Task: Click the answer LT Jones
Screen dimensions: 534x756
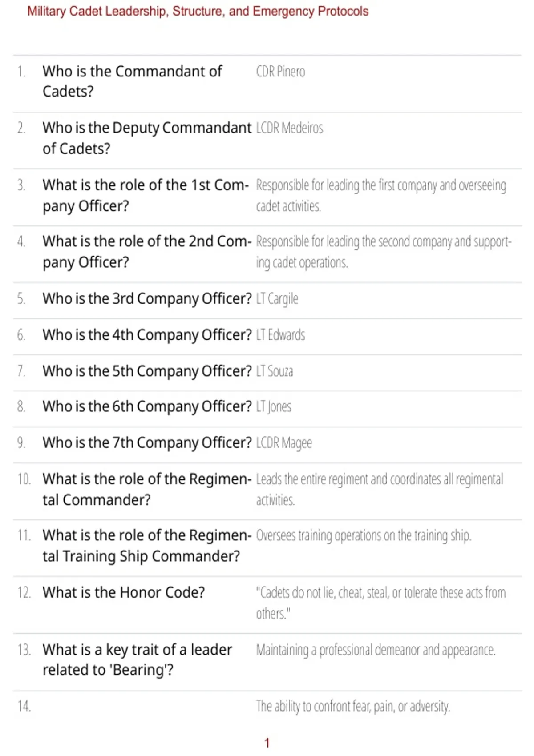Action: point(274,406)
